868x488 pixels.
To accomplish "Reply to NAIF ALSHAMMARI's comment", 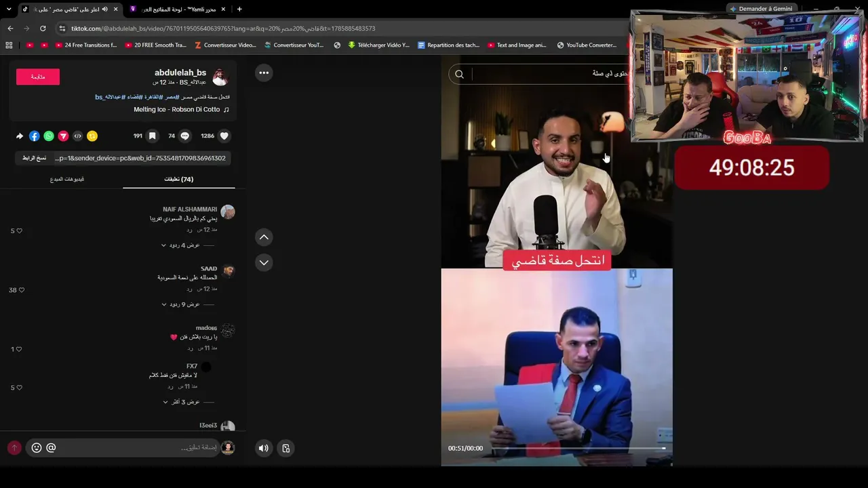I will point(190,230).
